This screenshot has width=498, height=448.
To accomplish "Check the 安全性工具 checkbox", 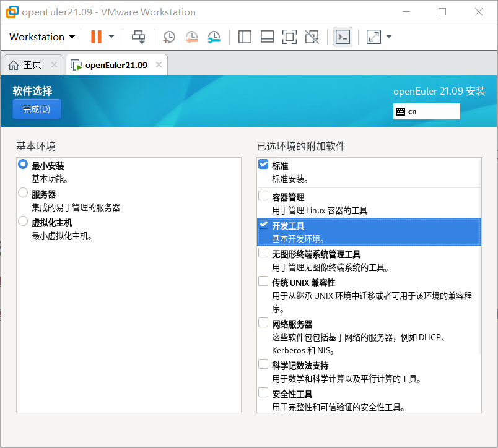I will click(x=263, y=392).
